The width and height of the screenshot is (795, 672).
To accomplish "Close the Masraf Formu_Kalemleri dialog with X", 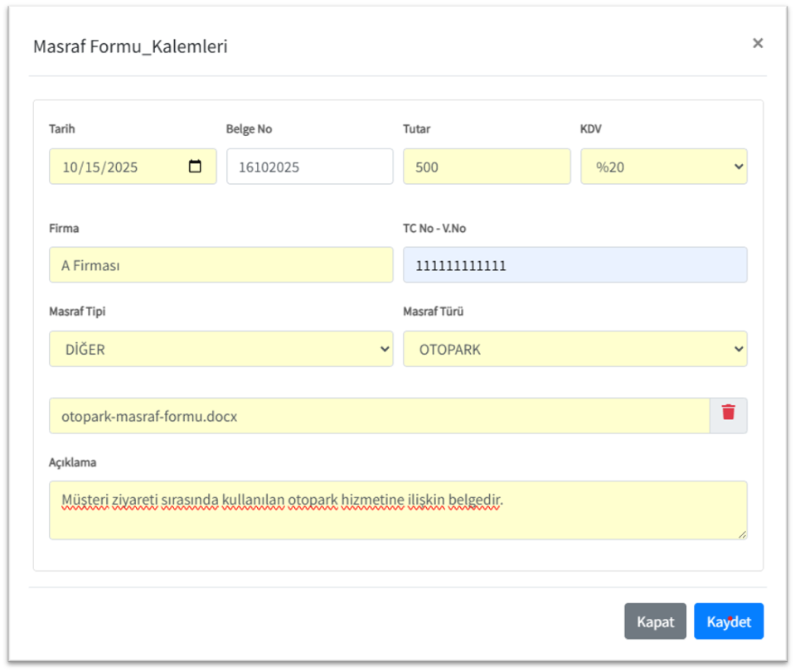I will click(x=757, y=44).
